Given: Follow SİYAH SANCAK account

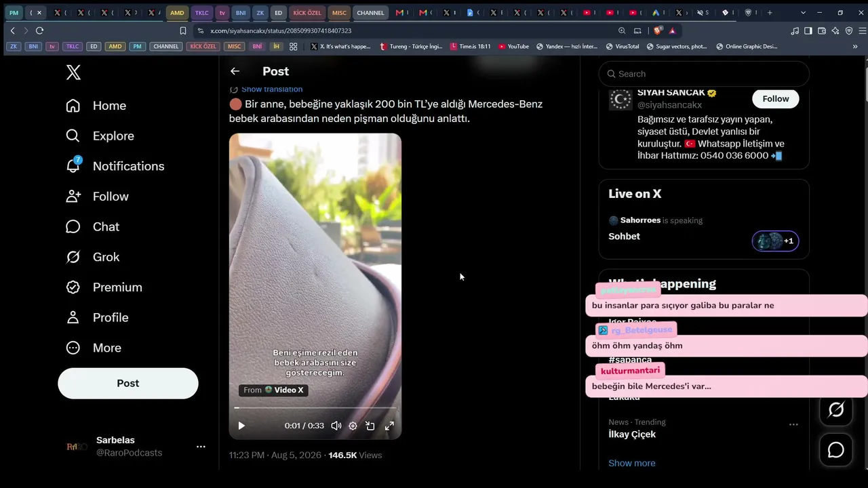Looking at the screenshot, I should pos(775,99).
